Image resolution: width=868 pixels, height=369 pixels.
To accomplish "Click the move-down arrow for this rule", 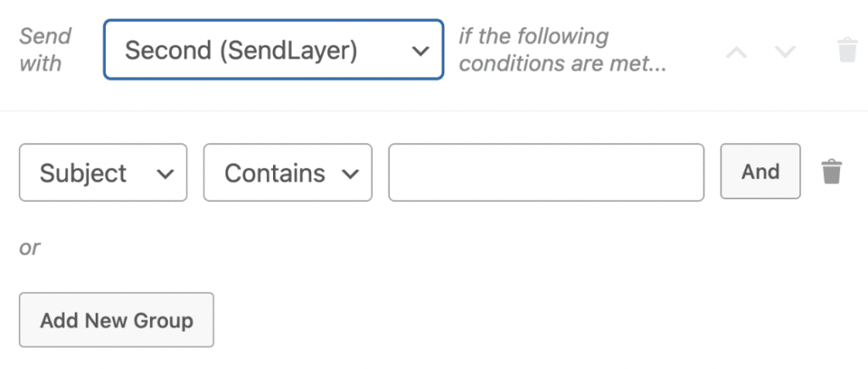I will (786, 51).
